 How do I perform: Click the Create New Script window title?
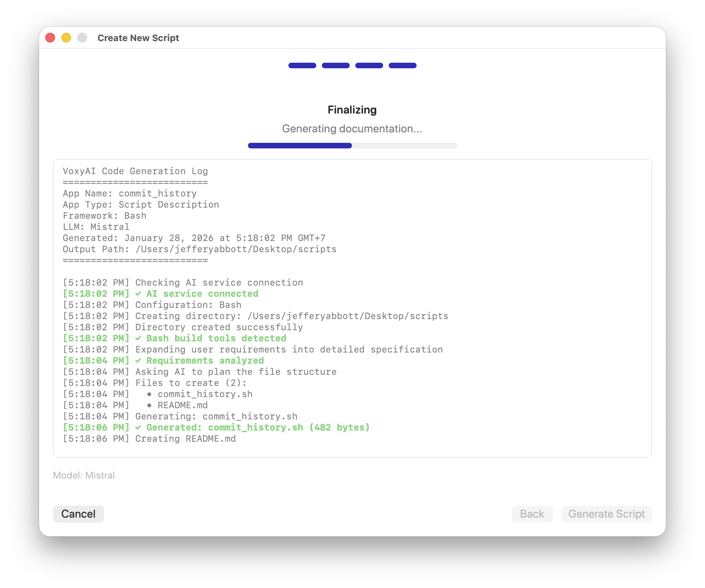pyautogui.click(x=138, y=38)
